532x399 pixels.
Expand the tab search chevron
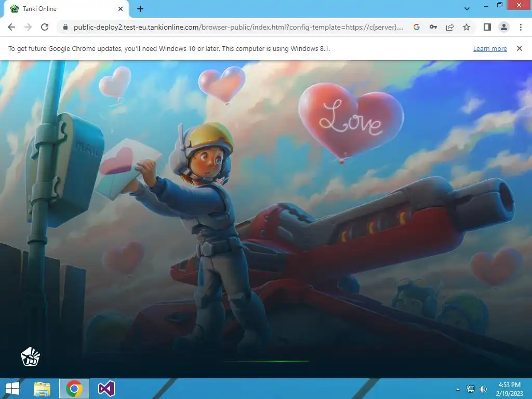(467, 9)
